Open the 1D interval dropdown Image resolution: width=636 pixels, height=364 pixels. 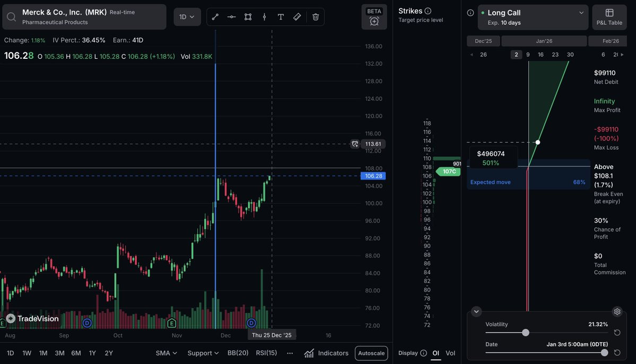187,17
